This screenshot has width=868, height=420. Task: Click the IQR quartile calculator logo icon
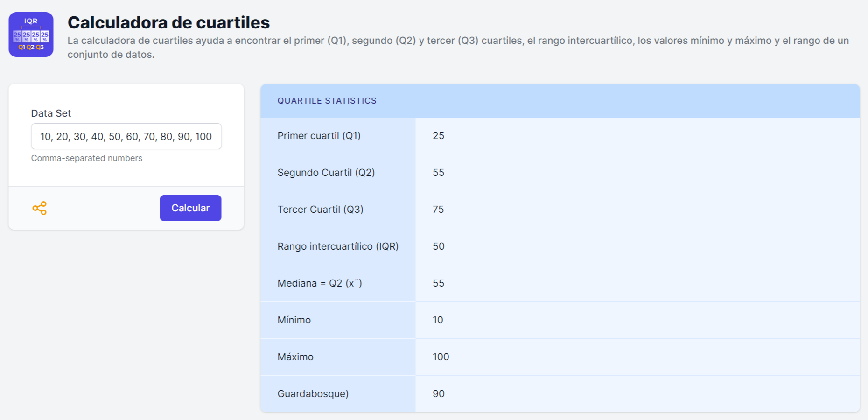31,35
